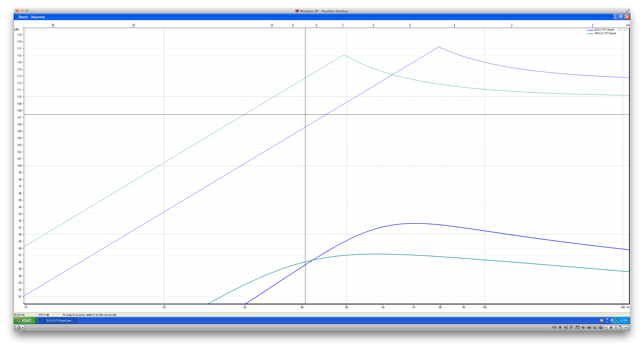The width and height of the screenshot is (644, 350).
Task: Open the Parallels gear settings button
Action: coord(611,327)
